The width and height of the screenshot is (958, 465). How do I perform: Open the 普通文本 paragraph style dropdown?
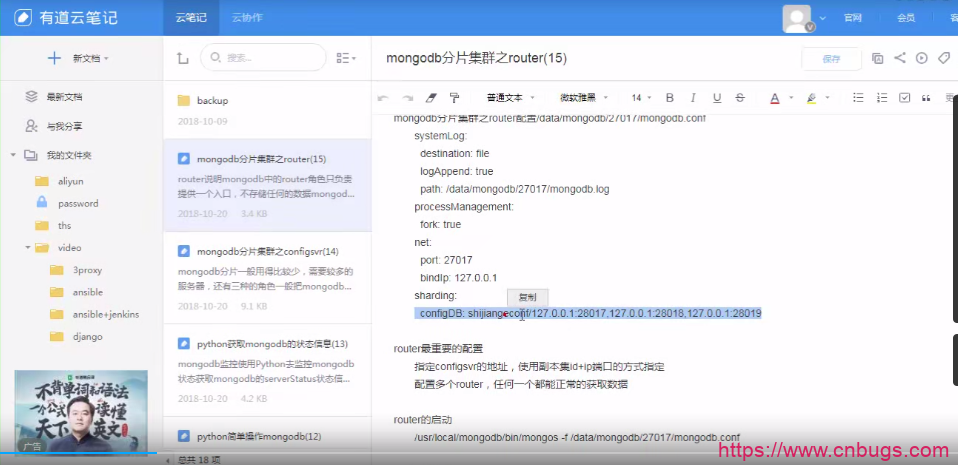(510, 98)
